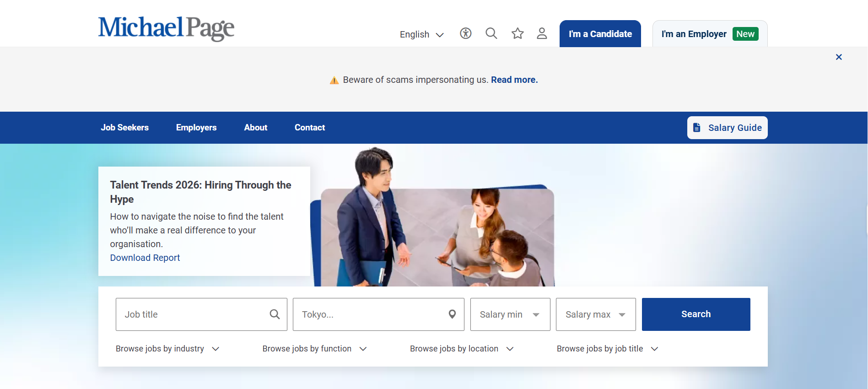Click the Salary Guide button

pos(728,128)
